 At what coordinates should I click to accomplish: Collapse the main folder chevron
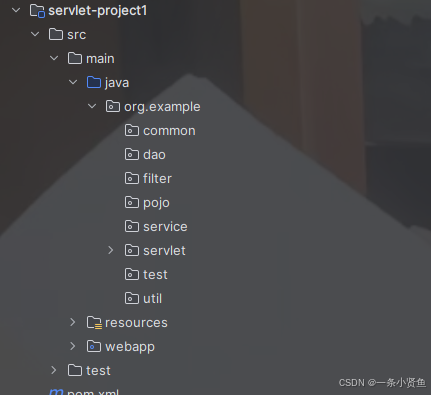(x=54, y=58)
